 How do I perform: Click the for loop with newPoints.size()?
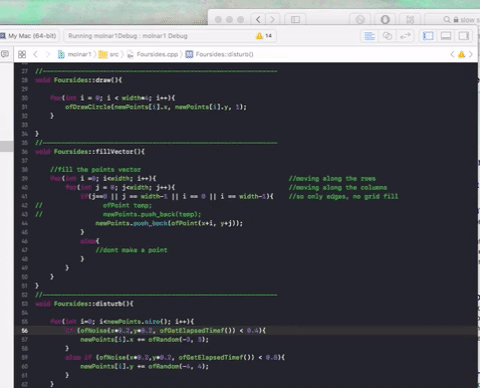122,322
